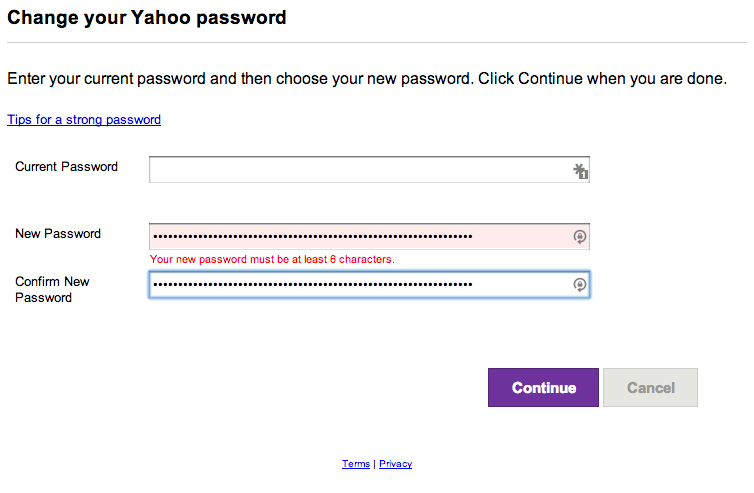Click the horizontal divider below the heading

377,42
